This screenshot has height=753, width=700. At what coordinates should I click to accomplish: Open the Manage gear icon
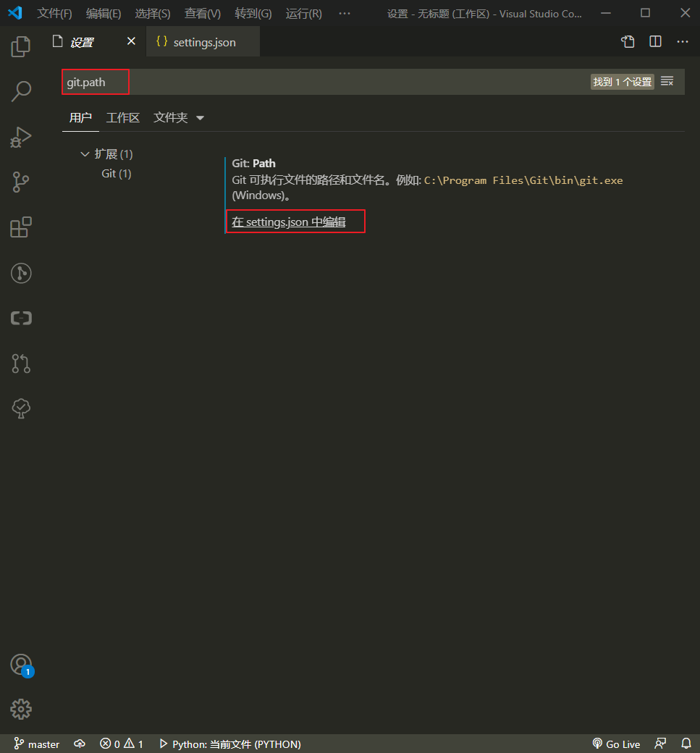(21, 710)
